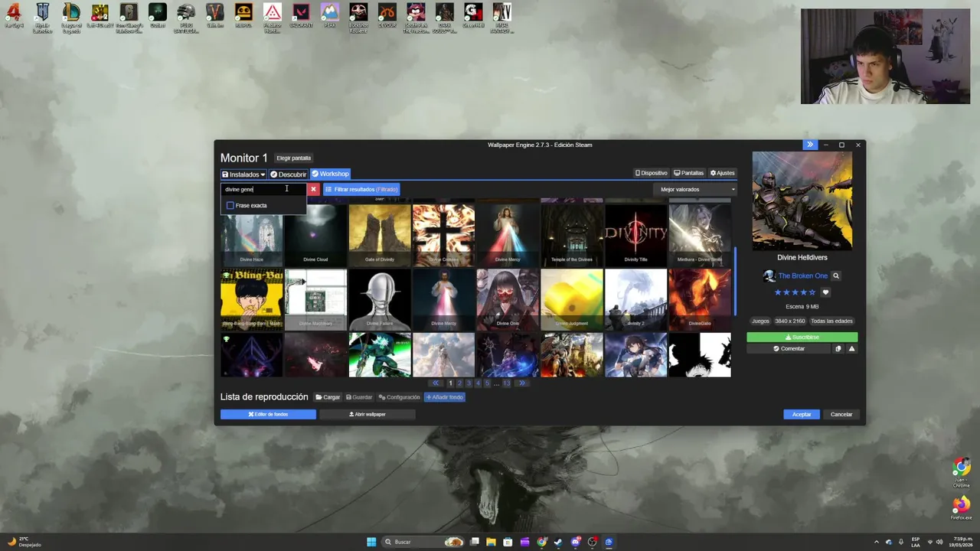980x551 pixels.
Task: Open the Buckshot Roulette desktop icon
Action: coord(358,18)
